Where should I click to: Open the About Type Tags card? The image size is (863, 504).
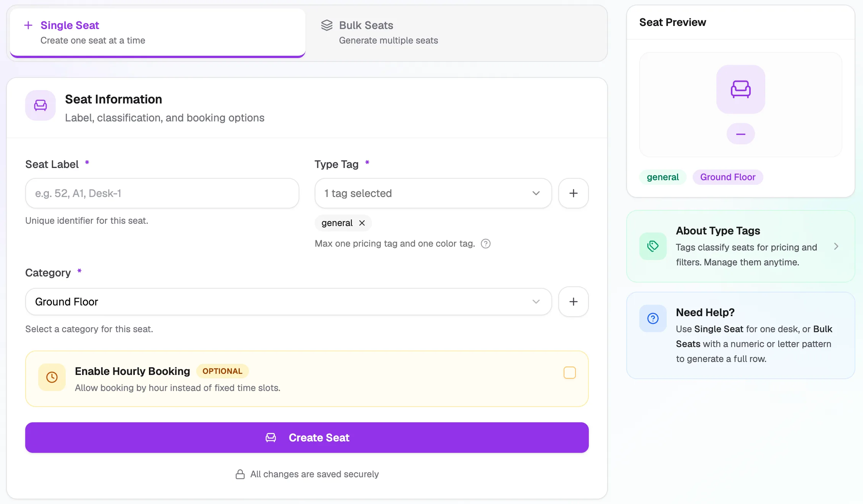click(741, 246)
